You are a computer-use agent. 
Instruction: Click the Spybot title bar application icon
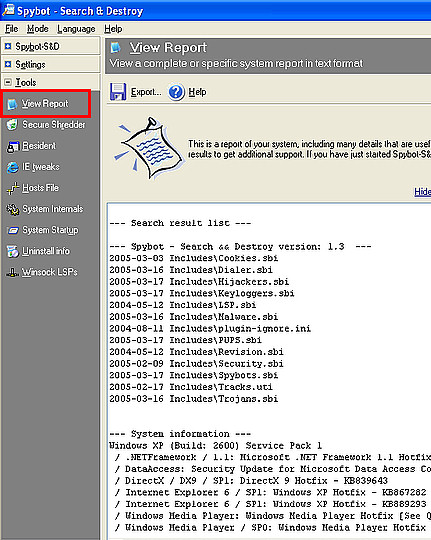(x=8, y=10)
